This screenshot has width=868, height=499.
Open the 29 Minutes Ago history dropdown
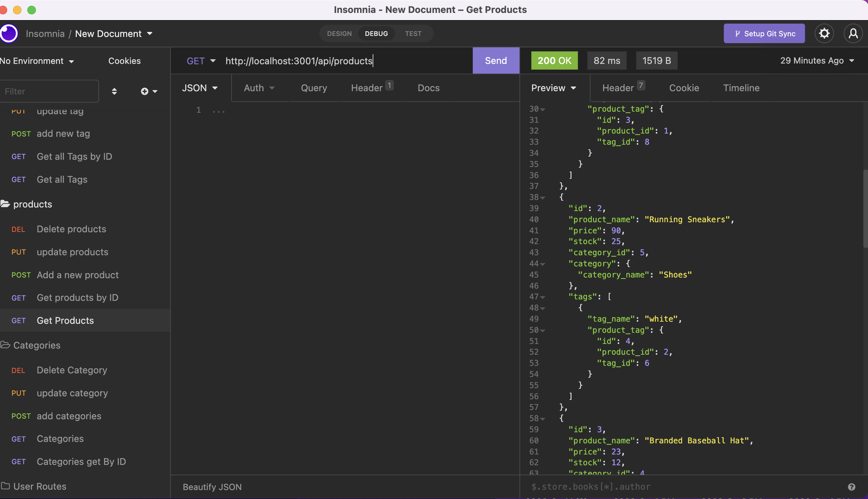point(817,61)
